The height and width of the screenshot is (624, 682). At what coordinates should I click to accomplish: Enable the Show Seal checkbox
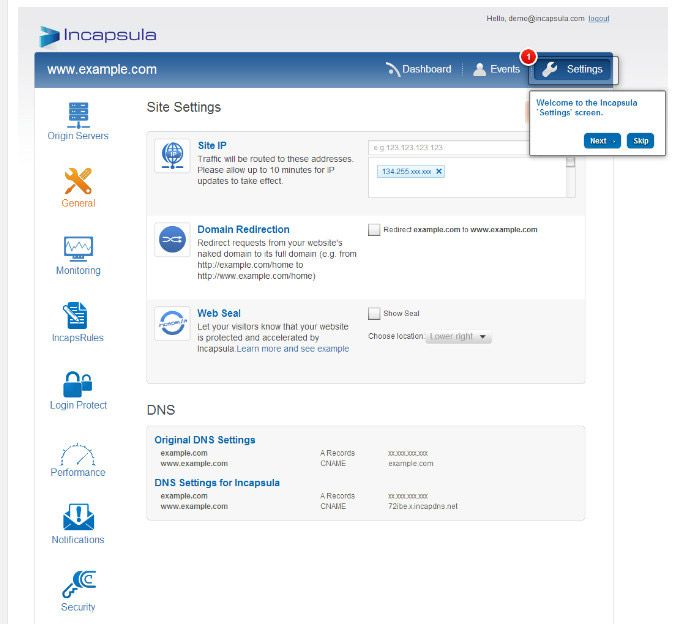pyautogui.click(x=374, y=314)
